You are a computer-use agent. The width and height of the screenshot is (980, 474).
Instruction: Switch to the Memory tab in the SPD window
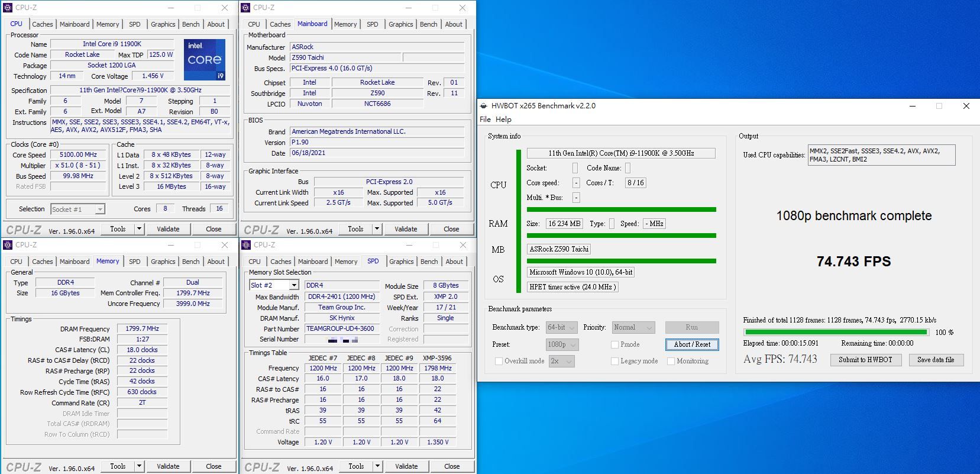(x=346, y=262)
